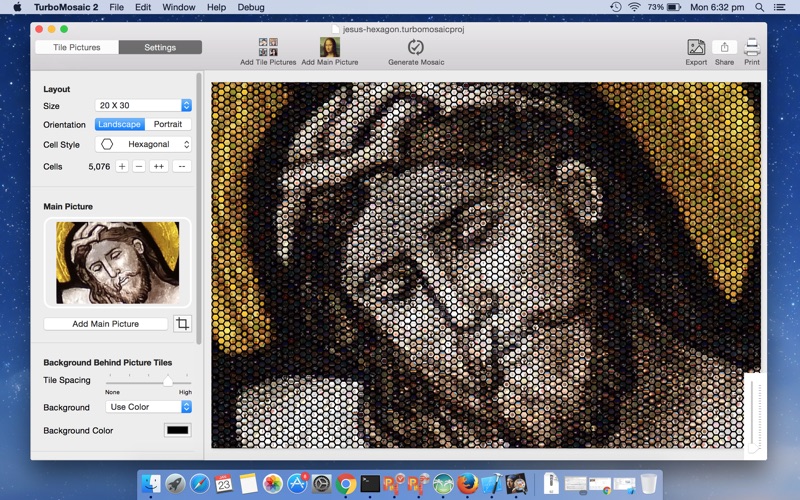Click the Wi-Fi status icon
This screenshot has height=500, width=800.
coord(634,7)
